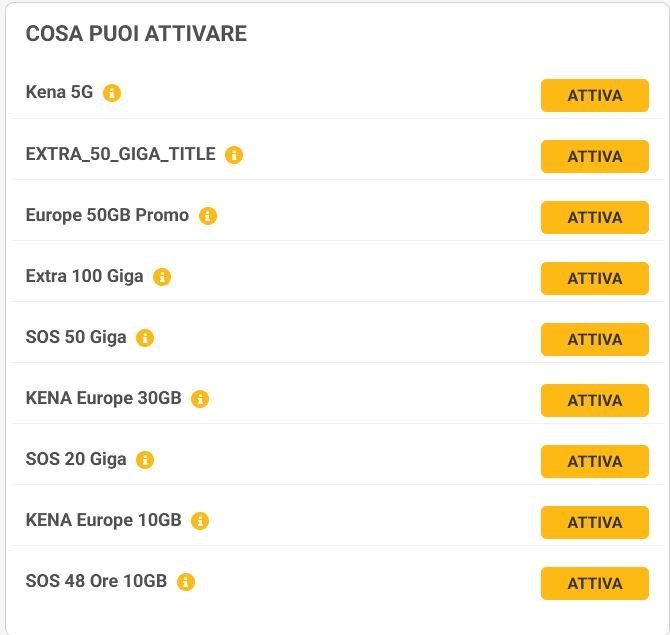Open info for EXTRA_50_GIGA_TITLE offer
The width and height of the screenshot is (670, 635).
(234, 155)
